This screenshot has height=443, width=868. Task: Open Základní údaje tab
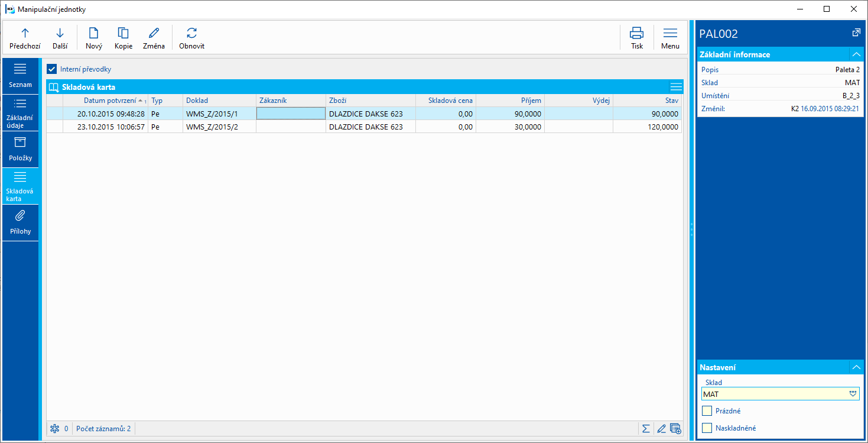tap(20, 112)
